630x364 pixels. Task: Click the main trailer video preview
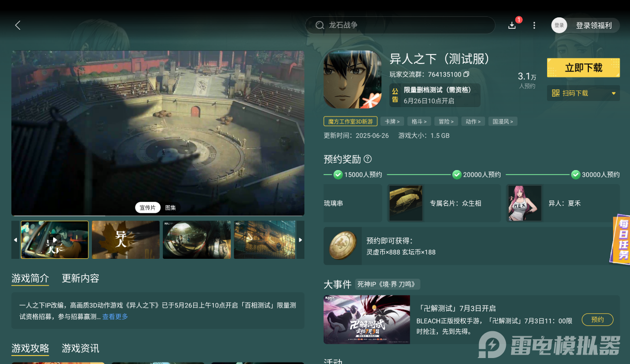click(x=158, y=133)
